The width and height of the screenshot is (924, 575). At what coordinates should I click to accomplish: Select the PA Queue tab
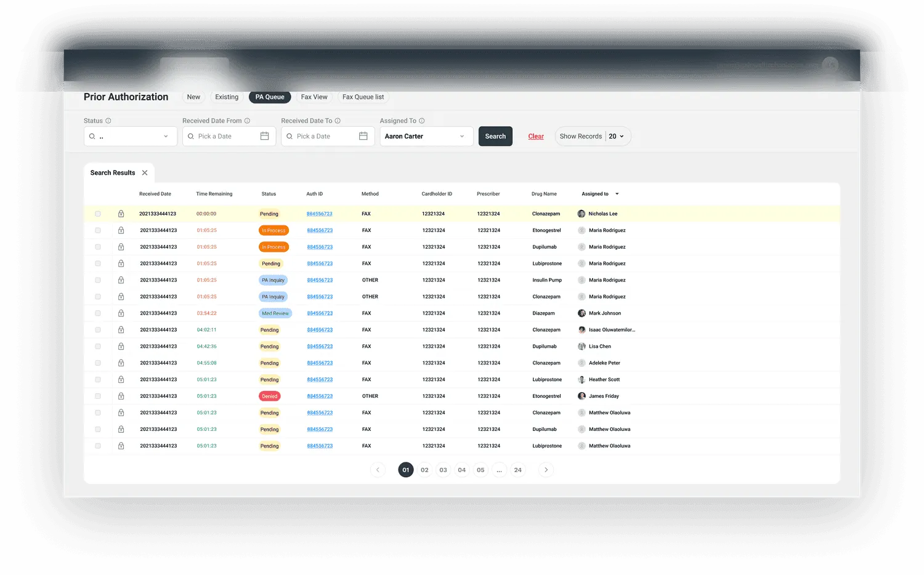(270, 97)
